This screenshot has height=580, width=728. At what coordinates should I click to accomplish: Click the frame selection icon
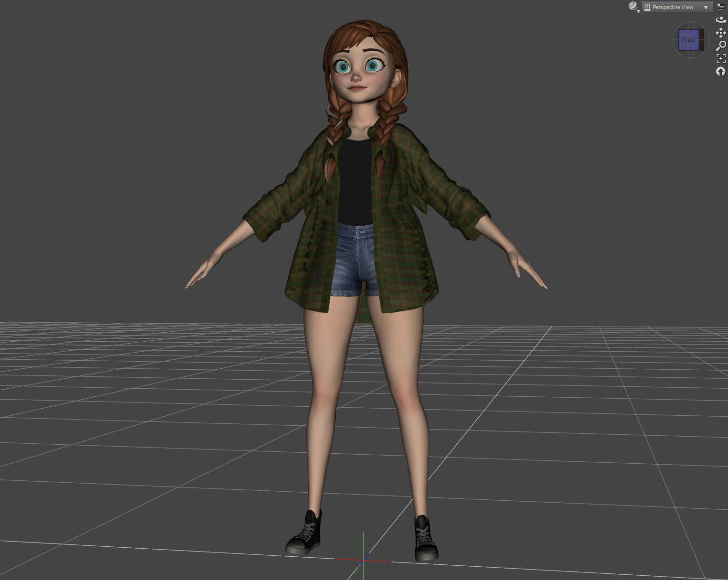click(x=721, y=58)
